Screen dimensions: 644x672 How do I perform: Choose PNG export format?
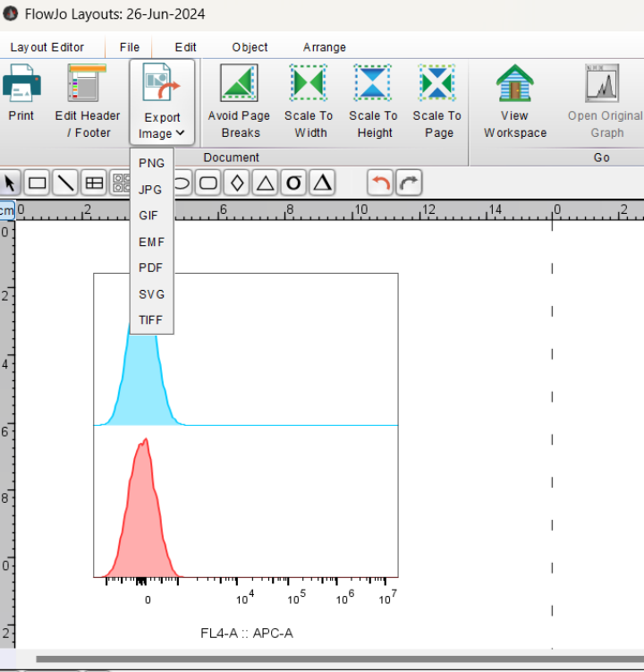pos(152,163)
